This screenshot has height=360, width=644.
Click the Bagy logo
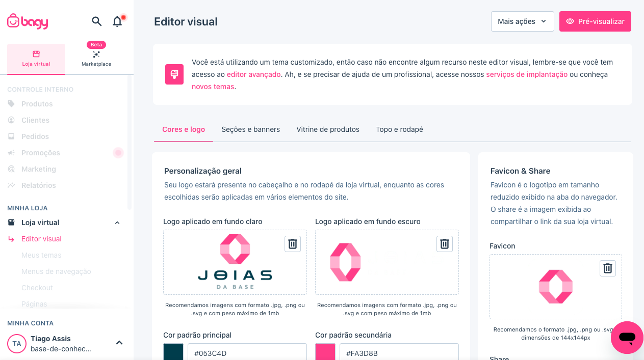28,21
